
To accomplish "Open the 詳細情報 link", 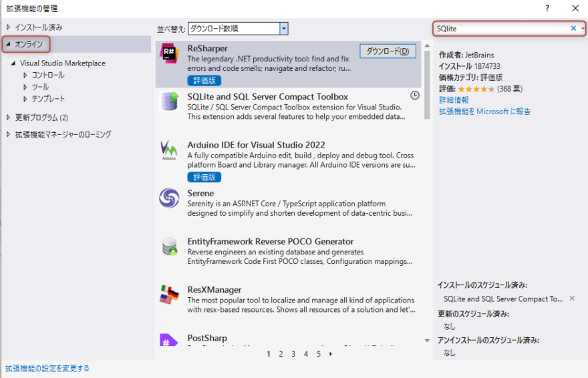I will [x=454, y=100].
